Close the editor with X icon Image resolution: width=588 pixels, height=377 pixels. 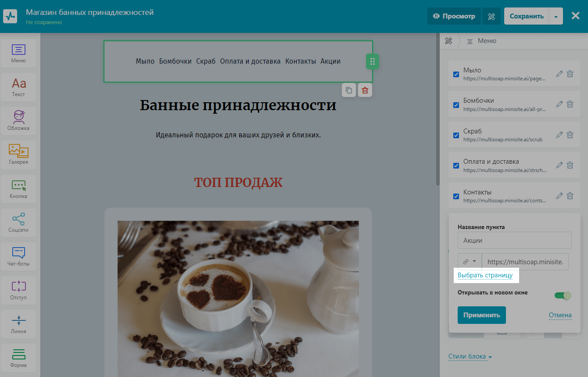(575, 16)
